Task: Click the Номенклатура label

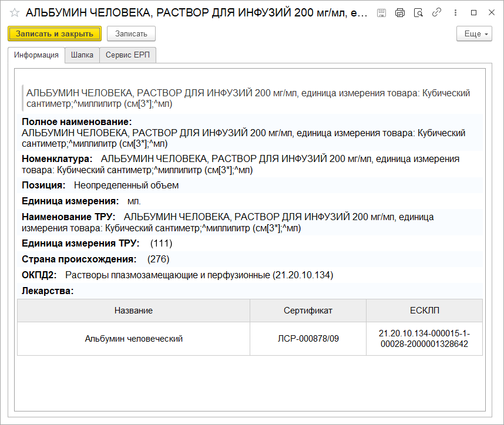Action: (57, 158)
